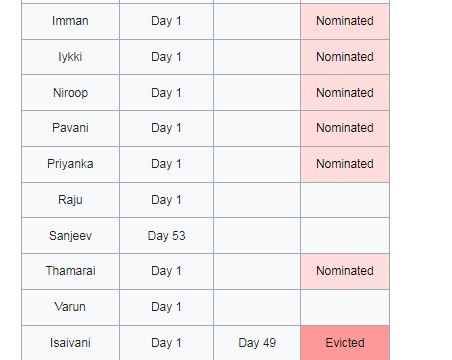Select Nominated status in Priyanka's row
The height and width of the screenshot is (360, 452).
click(x=345, y=164)
